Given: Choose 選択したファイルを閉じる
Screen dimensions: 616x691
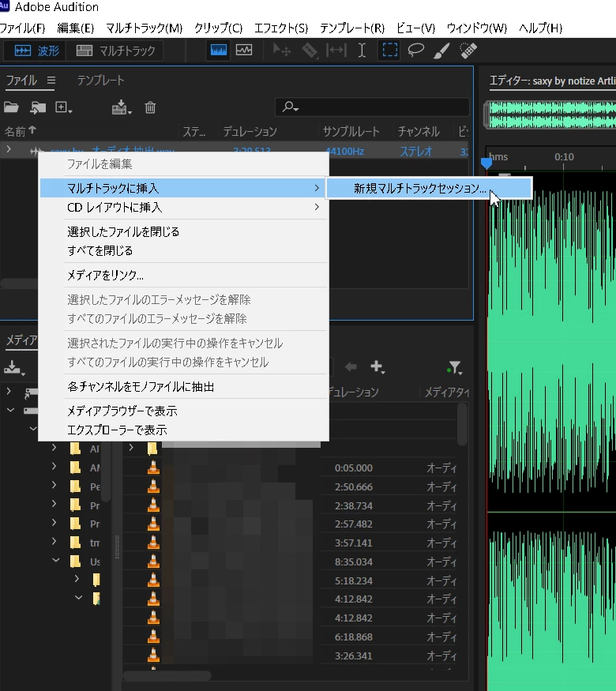Looking at the screenshot, I should coord(183,232).
